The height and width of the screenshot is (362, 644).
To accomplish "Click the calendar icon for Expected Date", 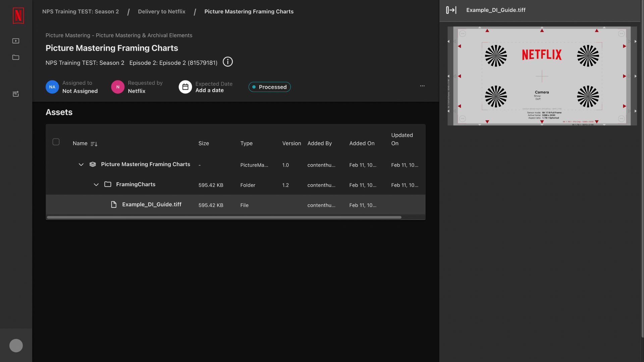I will [185, 87].
